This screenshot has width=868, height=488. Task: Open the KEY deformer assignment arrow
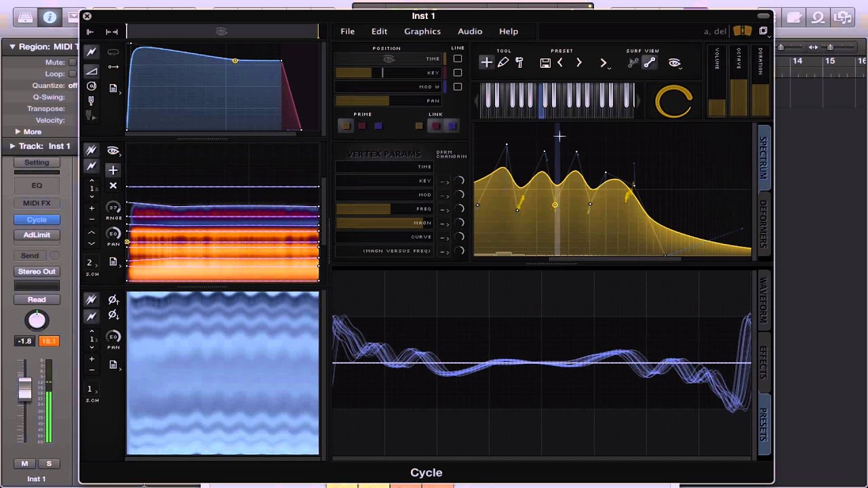pos(444,182)
